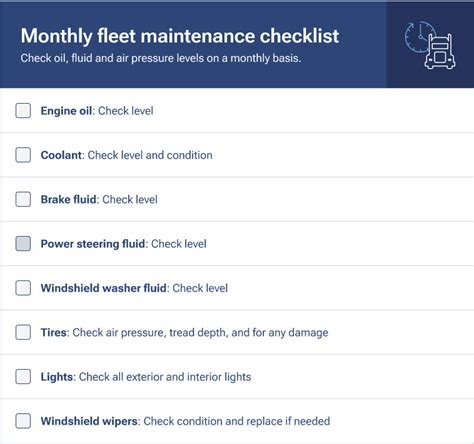
Task: Click the Monthly fleet maintenance checklist title
Action: 180,36
